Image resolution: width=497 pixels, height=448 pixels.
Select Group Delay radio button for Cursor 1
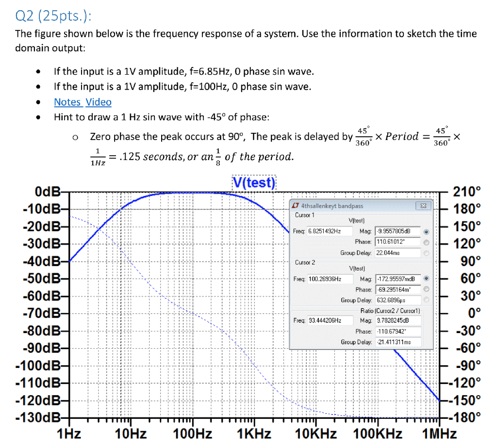click(x=427, y=253)
